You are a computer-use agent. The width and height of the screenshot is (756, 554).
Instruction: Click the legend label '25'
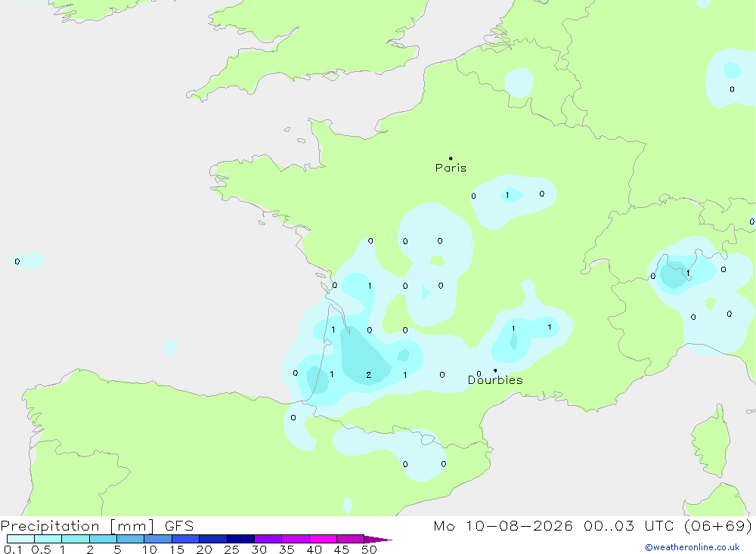tap(231, 549)
